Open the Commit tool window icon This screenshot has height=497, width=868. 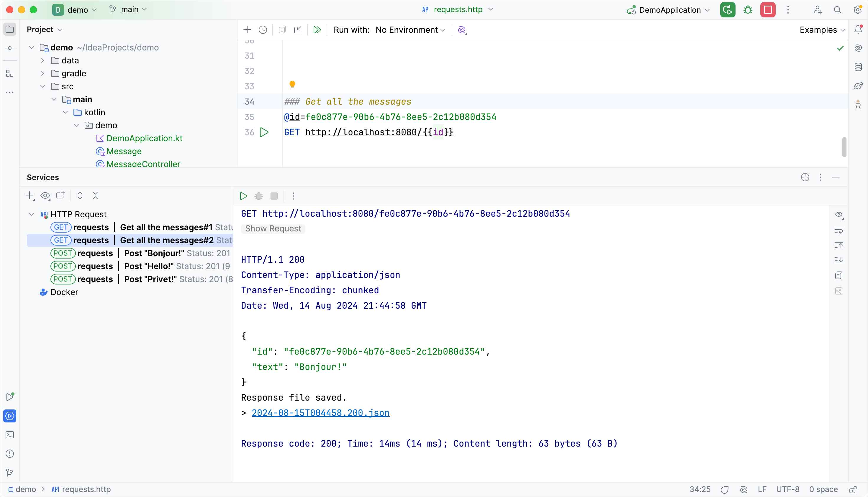click(x=9, y=48)
